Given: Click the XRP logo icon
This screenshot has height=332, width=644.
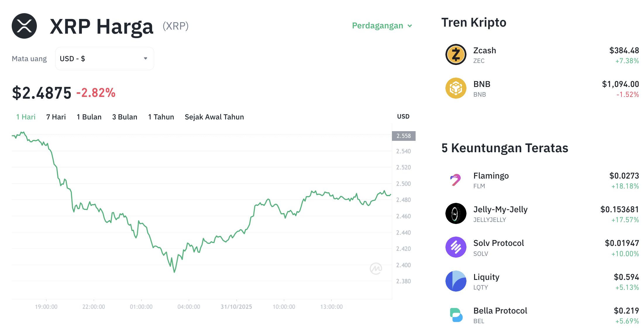Looking at the screenshot, I should click(x=24, y=26).
